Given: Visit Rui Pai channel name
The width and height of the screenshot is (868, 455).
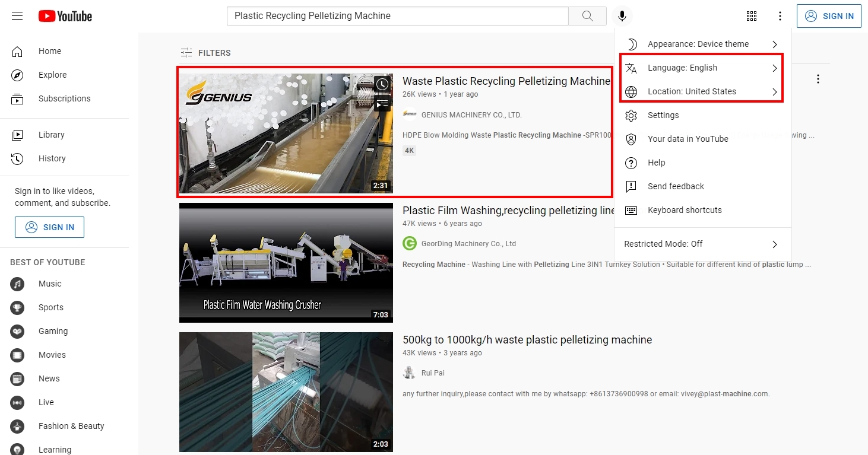Looking at the screenshot, I should point(433,373).
